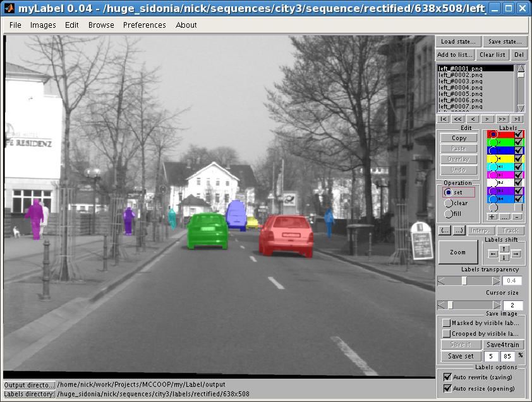
Task: Shift labels right using right arrow
Action: tap(516, 254)
